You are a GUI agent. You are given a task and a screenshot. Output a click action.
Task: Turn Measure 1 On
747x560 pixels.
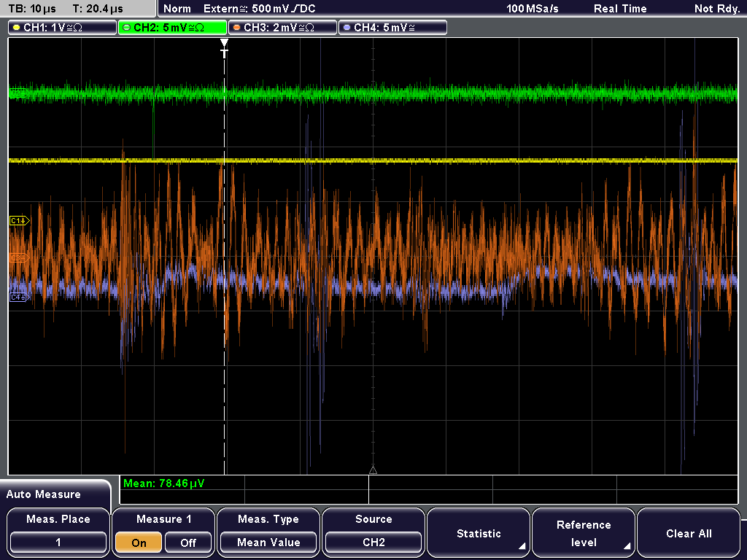point(139,542)
